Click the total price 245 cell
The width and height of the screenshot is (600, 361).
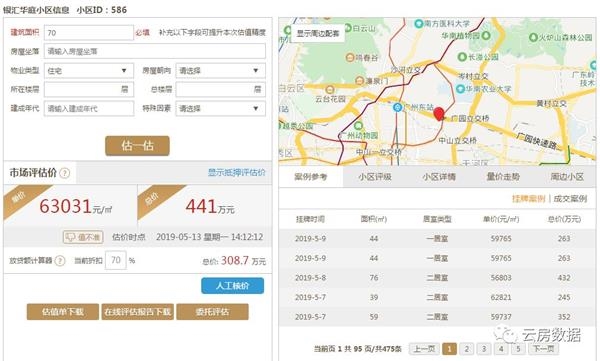564,297
